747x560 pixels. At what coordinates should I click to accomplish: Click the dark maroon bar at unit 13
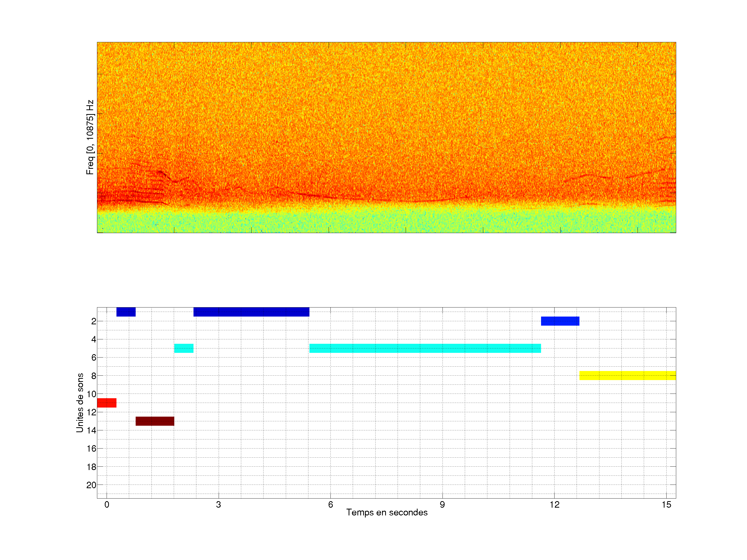tap(155, 421)
